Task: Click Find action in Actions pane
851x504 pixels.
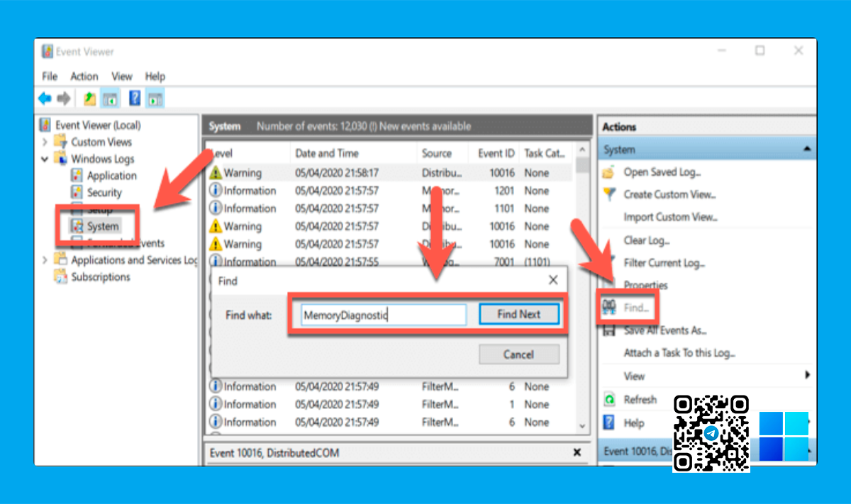Action: point(636,308)
